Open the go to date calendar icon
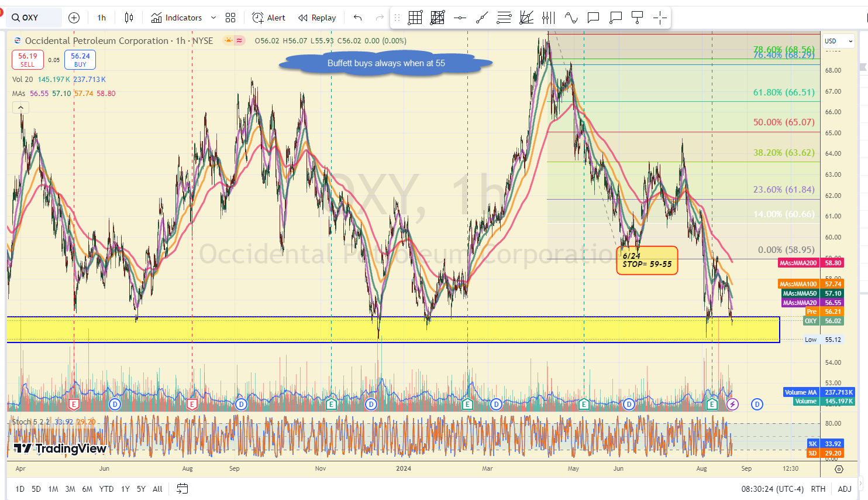The width and height of the screenshot is (868, 500). click(182, 488)
